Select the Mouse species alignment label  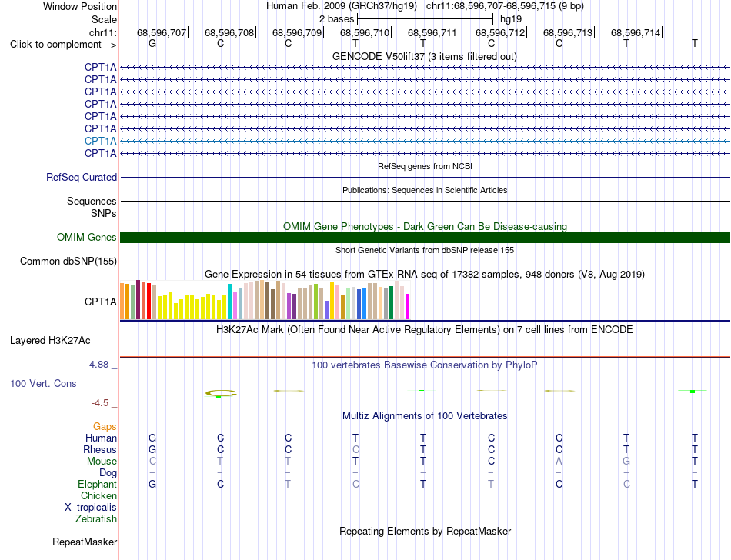click(102, 462)
